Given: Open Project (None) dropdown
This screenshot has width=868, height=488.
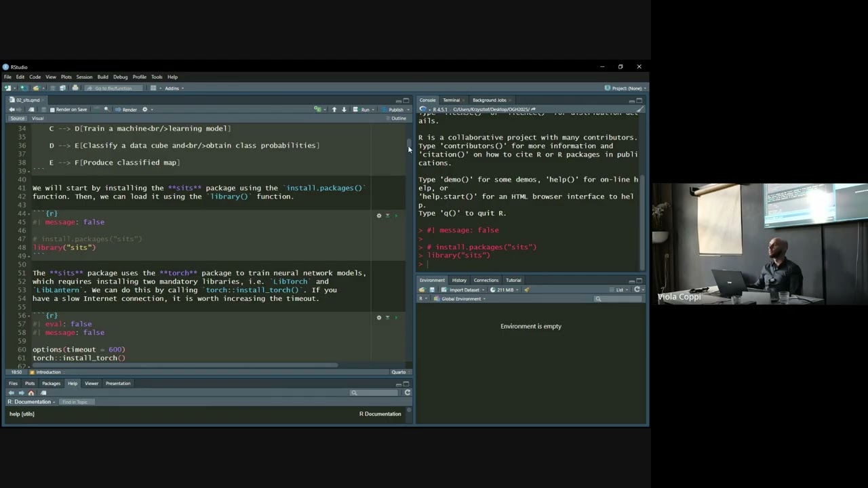Looking at the screenshot, I should (x=625, y=88).
